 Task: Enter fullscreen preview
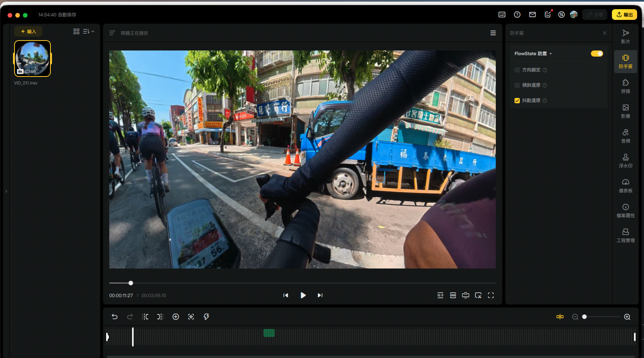click(491, 295)
